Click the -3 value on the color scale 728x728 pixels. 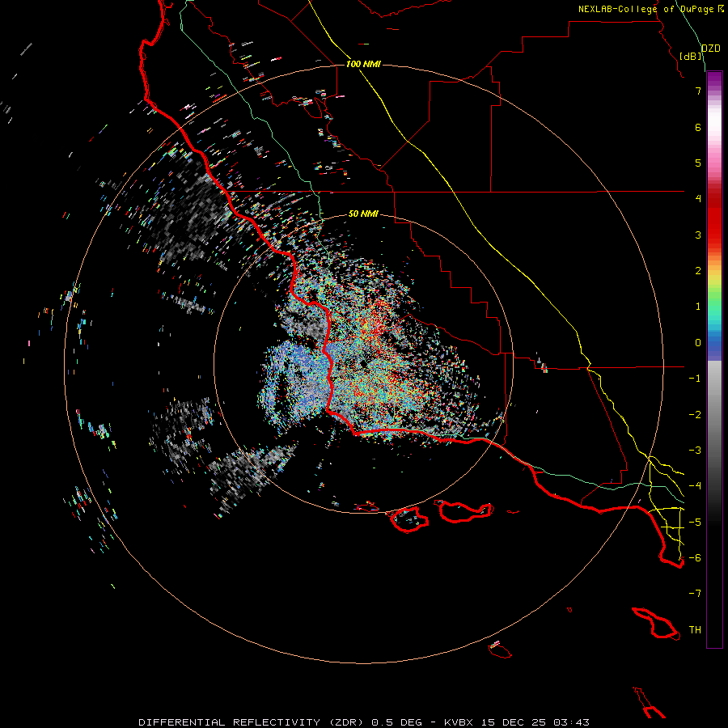(x=695, y=451)
